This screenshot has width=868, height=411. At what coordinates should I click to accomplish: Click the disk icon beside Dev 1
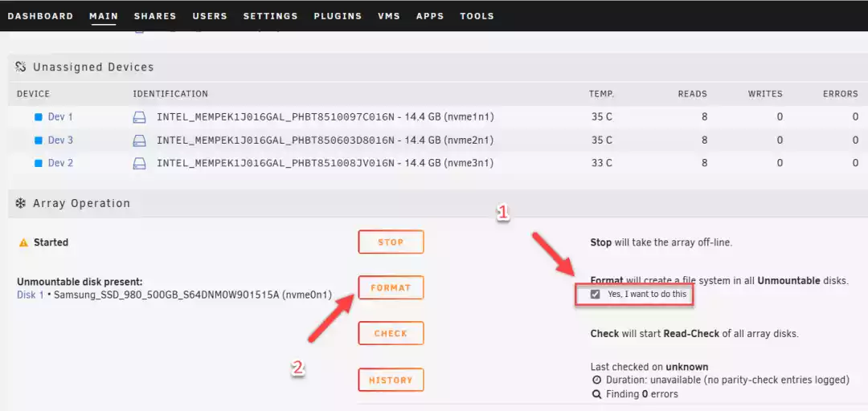[x=140, y=117]
